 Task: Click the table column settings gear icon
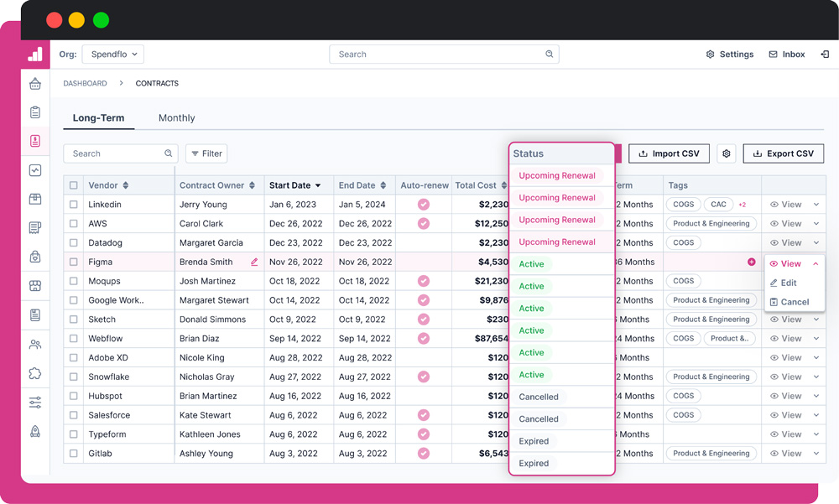[726, 153]
